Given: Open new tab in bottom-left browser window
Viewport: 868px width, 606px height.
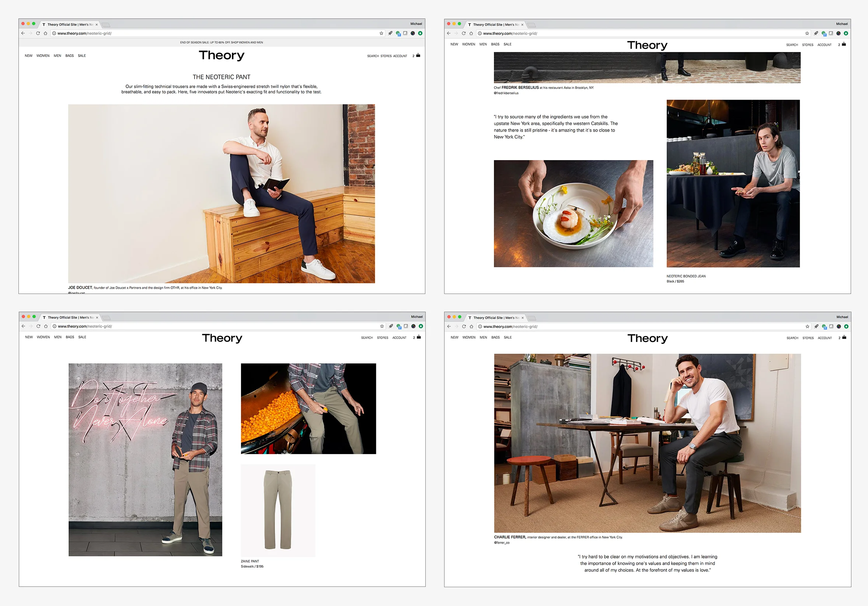Looking at the screenshot, I should [x=106, y=318].
